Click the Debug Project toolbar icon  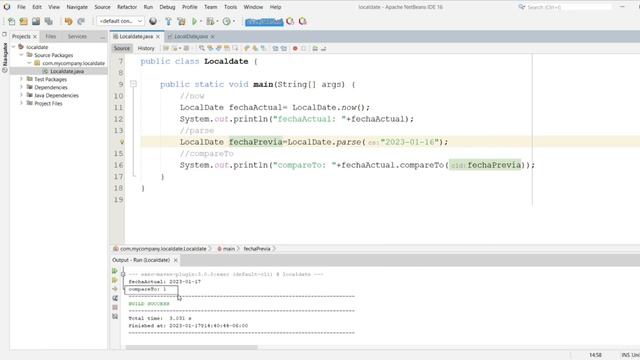[x=210, y=21]
